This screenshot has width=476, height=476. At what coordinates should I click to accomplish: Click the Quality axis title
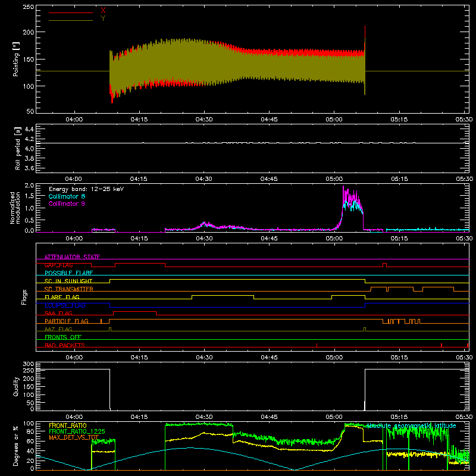pyautogui.click(x=16, y=386)
